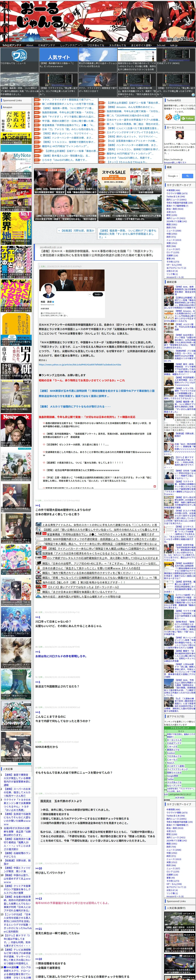The height and width of the screenshot is (980, 196).
Task: Open the talk.jp menu link
Action: point(174,45)
